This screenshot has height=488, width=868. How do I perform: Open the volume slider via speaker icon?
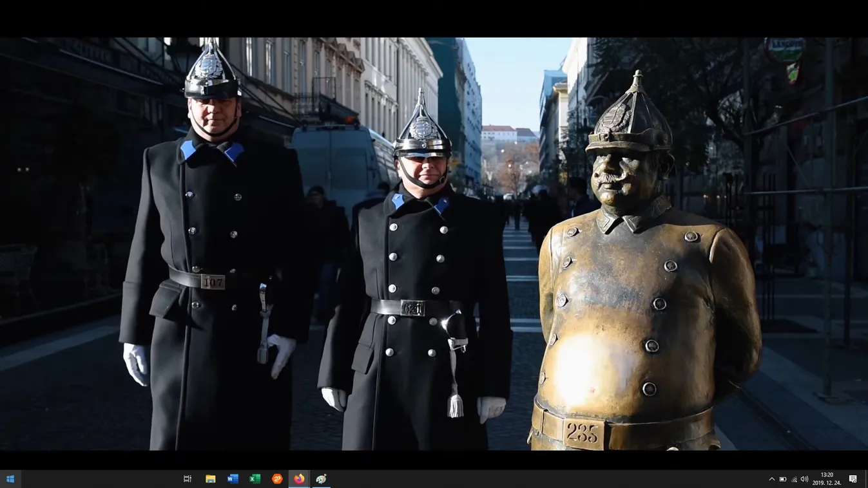(804, 478)
